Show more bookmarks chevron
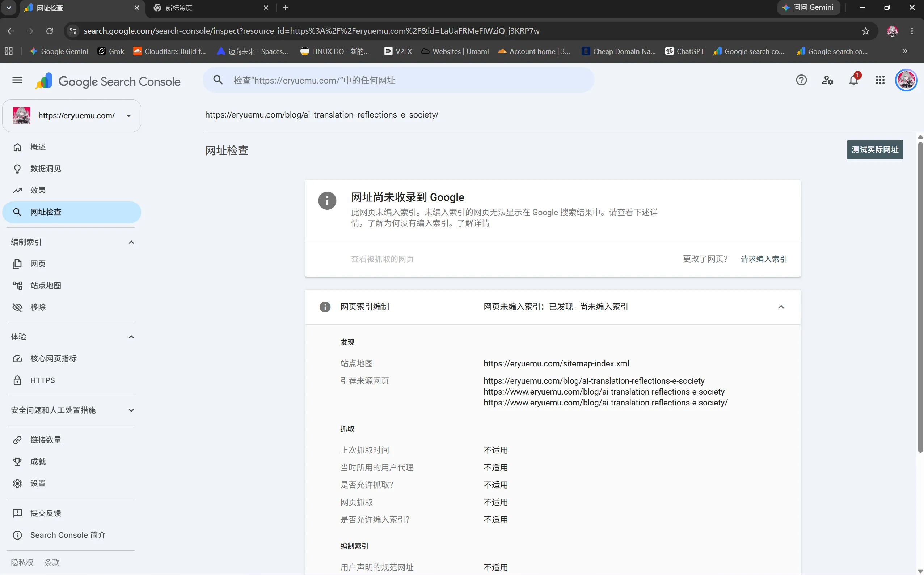Viewport: 924px width, 575px height. pyautogui.click(x=905, y=51)
